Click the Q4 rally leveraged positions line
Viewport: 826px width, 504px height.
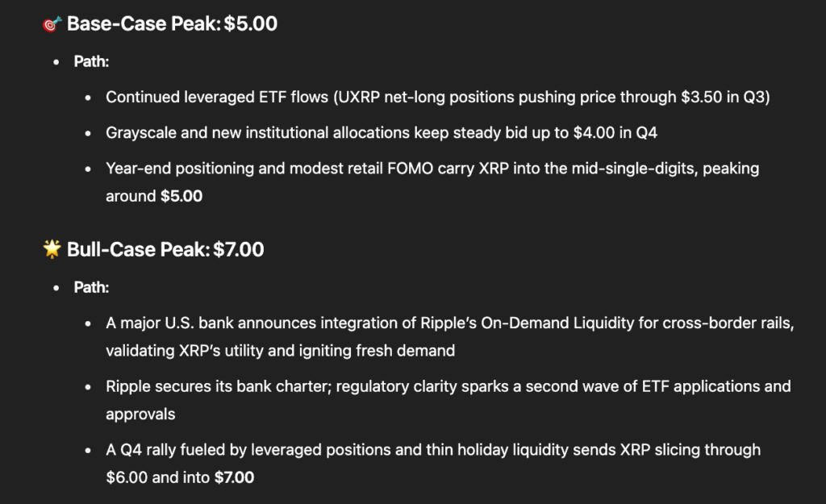[x=433, y=449]
